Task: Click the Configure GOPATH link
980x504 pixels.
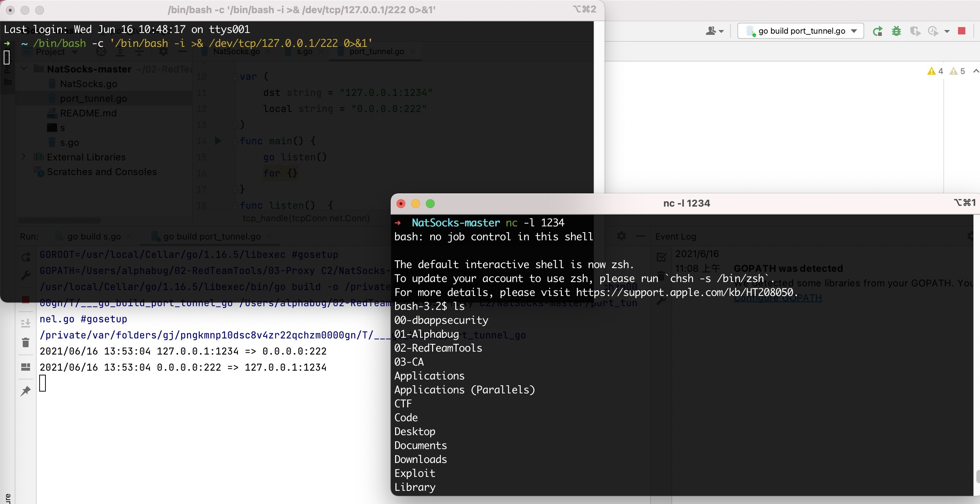Action: [x=777, y=298]
